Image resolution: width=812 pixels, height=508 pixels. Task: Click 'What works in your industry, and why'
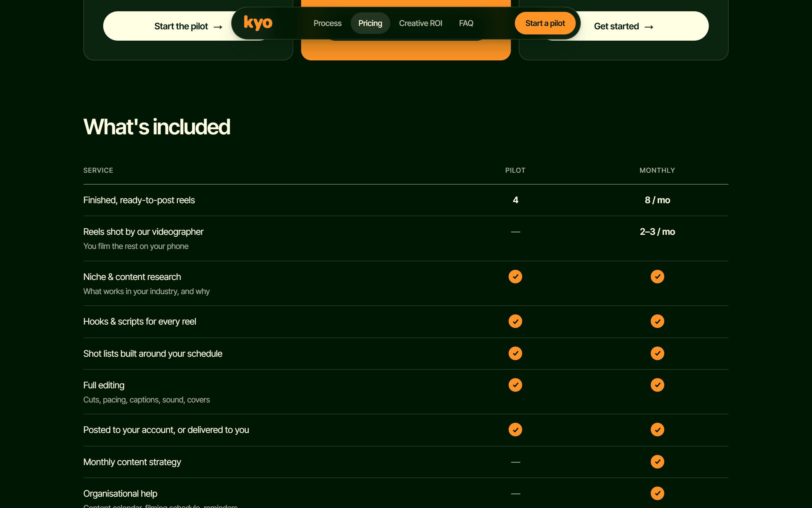point(146,291)
